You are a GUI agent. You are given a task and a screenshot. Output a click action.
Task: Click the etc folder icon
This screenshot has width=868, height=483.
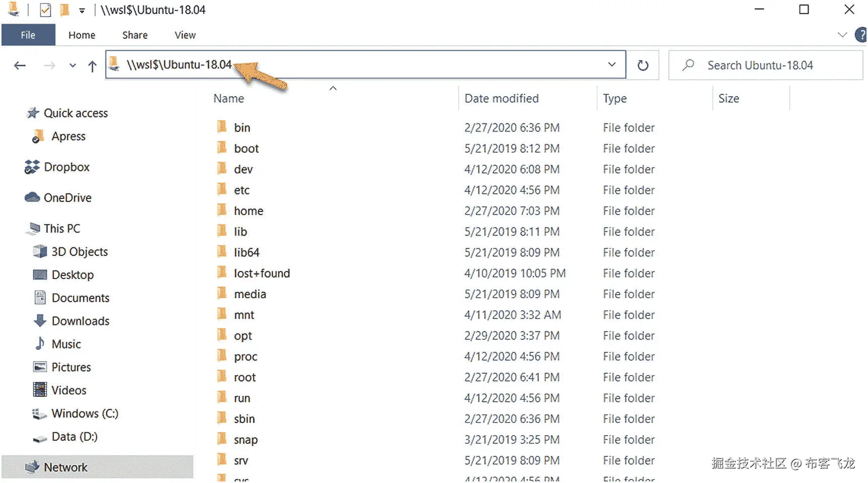[x=221, y=189]
